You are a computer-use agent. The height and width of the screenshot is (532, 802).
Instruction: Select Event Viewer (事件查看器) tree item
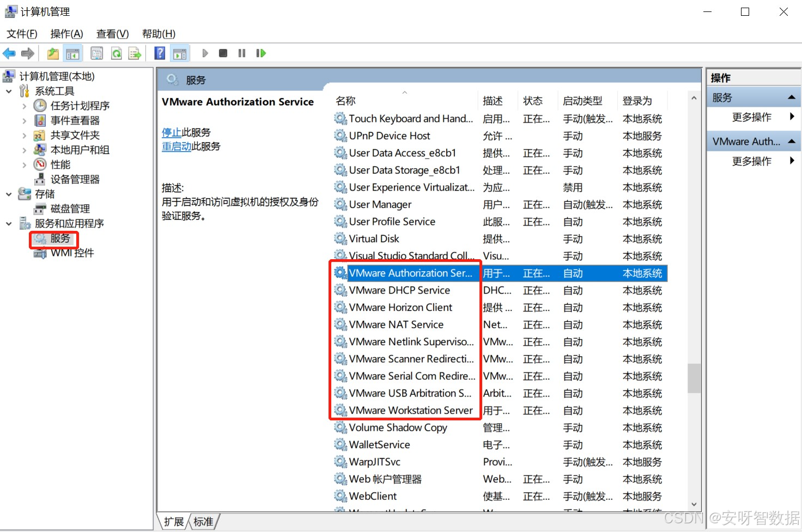pyautogui.click(x=75, y=120)
